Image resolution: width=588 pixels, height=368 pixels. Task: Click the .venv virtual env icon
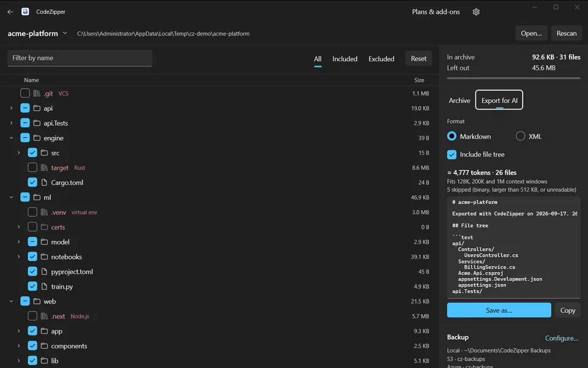(44, 212)
